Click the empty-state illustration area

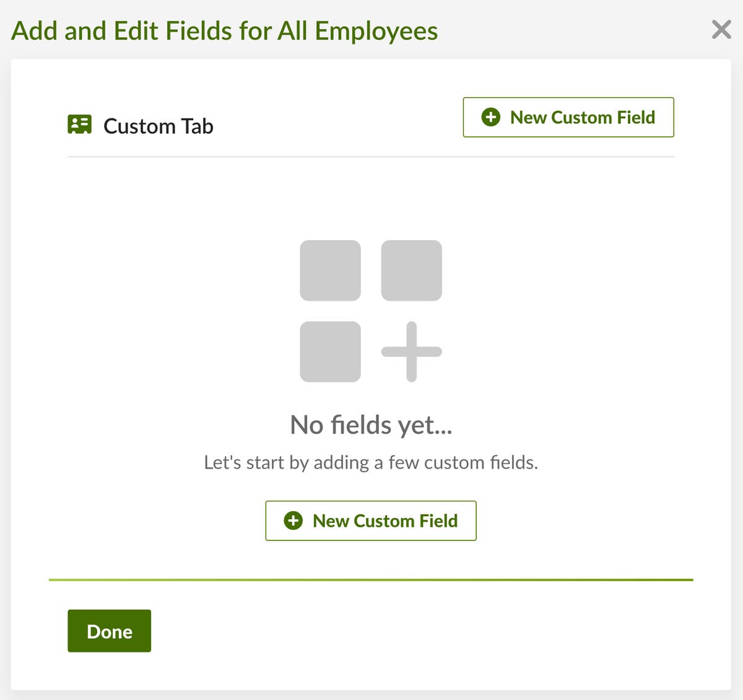[x=370, y=309]
